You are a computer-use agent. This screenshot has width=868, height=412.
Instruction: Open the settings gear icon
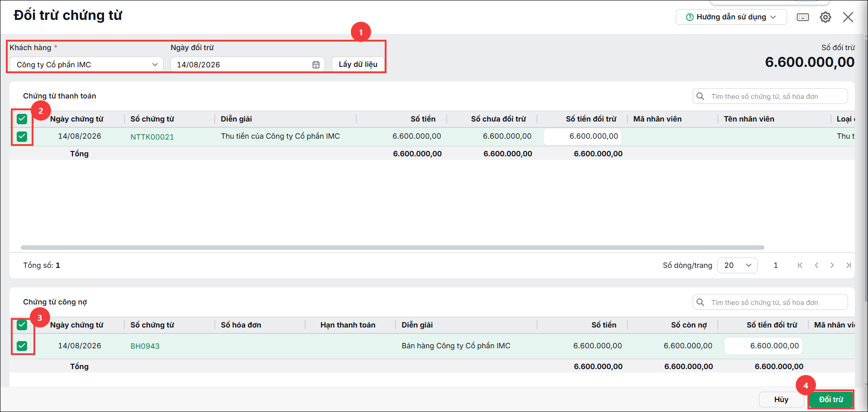[826, 17]
